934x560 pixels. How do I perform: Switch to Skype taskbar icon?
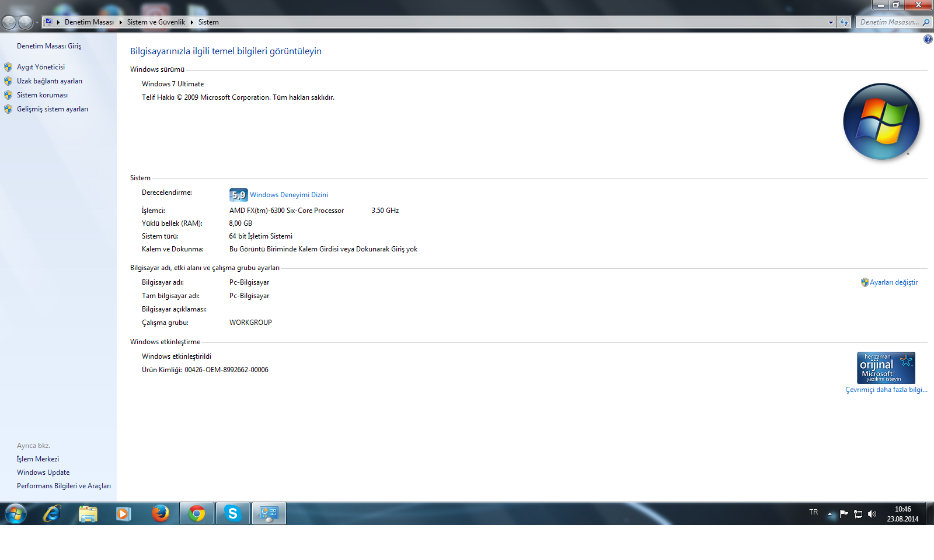pos(233,513)
